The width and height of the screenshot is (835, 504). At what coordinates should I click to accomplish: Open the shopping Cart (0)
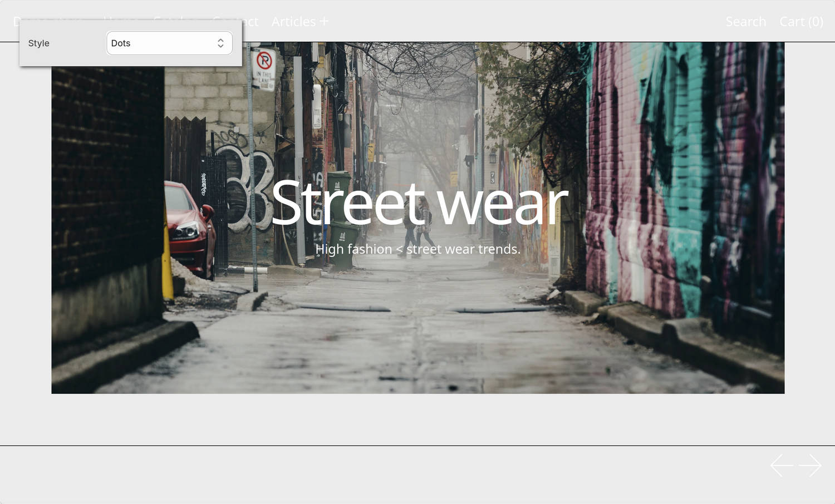click(x=801, y=22)
